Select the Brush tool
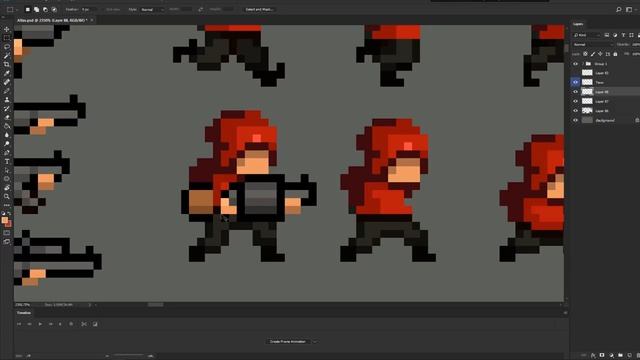This screenshot has width=640, height=360. pyautogui.click(x=7, y=91)
